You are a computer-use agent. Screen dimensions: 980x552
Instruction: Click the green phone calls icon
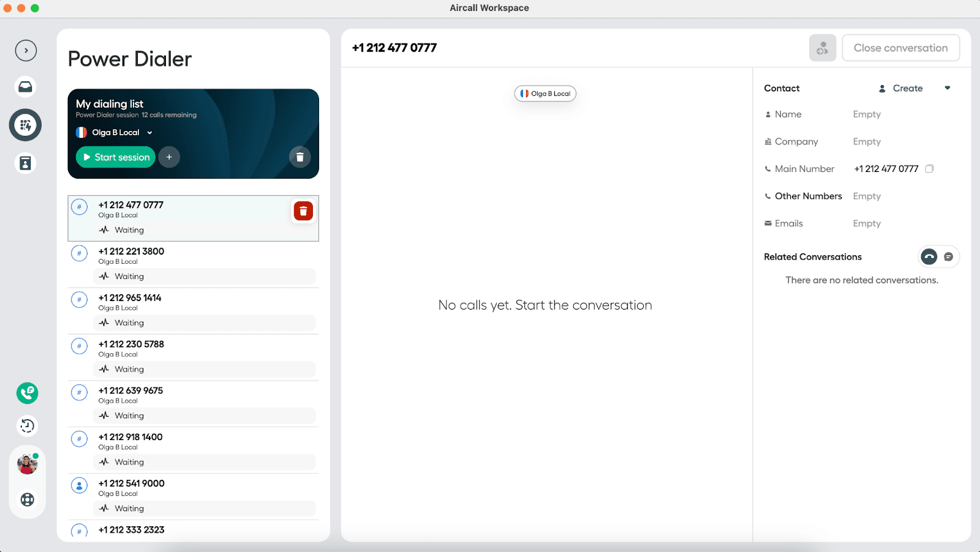[27, 393]
